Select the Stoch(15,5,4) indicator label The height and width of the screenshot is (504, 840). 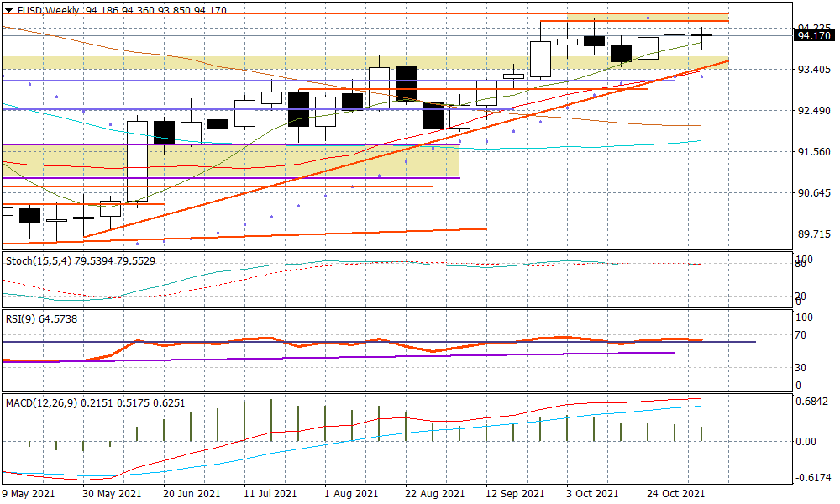click(81, 261)
